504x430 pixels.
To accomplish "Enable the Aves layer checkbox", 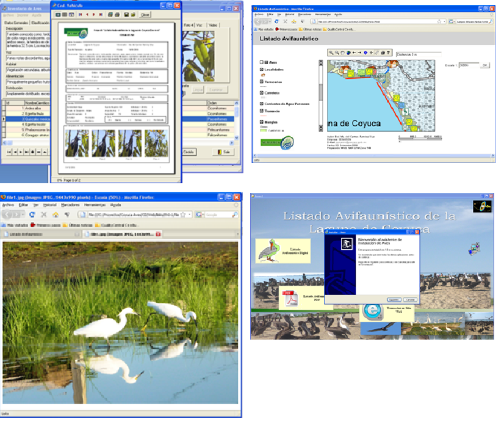I will (262, 62).
